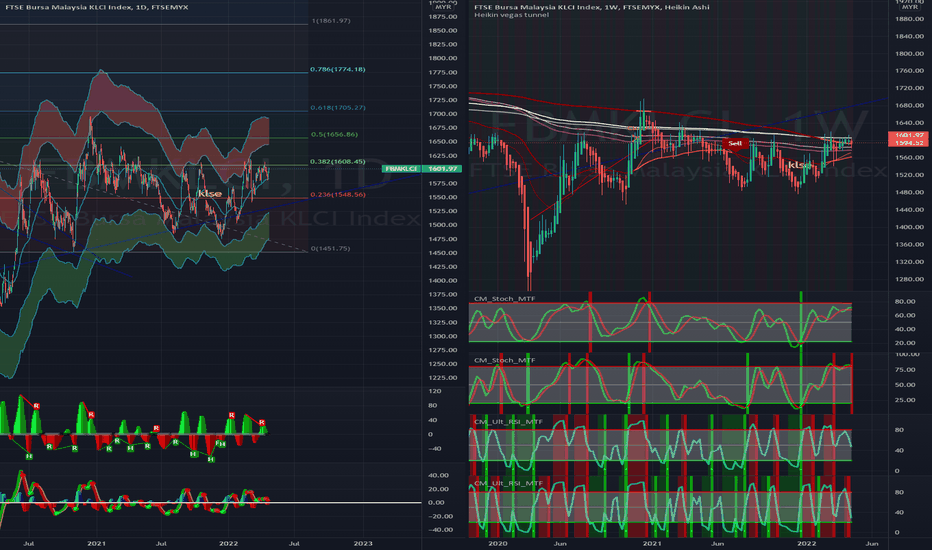
Task: Select the first CM_Ult_RSI_MTF indicator label
Action: tap(508, 422)
